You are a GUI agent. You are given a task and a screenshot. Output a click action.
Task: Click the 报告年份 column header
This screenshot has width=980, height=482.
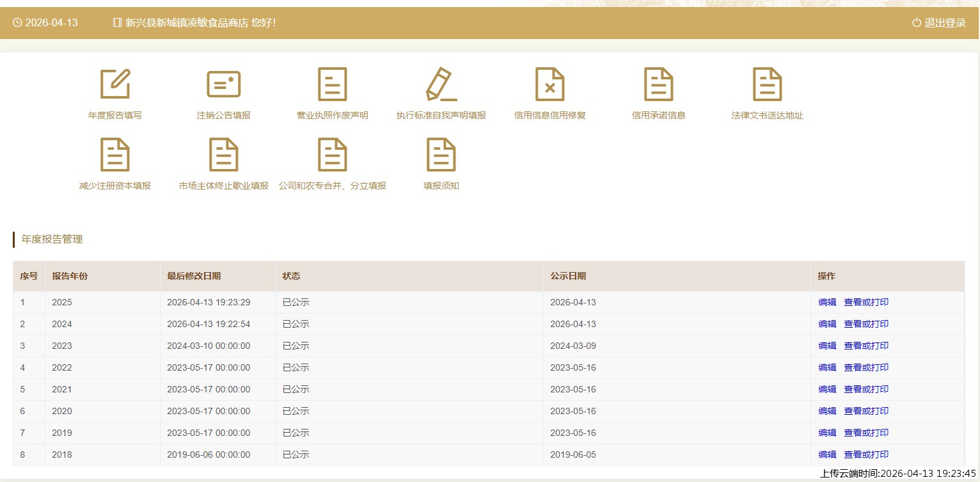pos(70,277)
